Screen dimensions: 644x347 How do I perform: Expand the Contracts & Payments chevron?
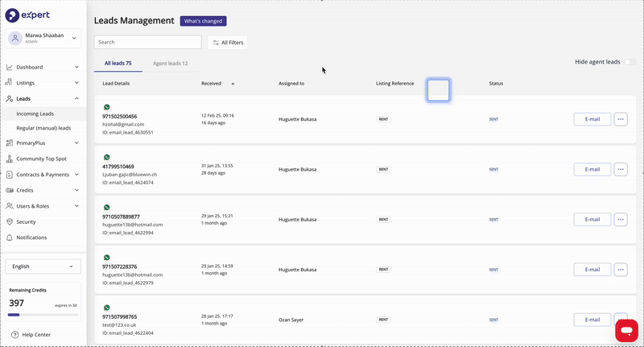(x=76, y=175)
